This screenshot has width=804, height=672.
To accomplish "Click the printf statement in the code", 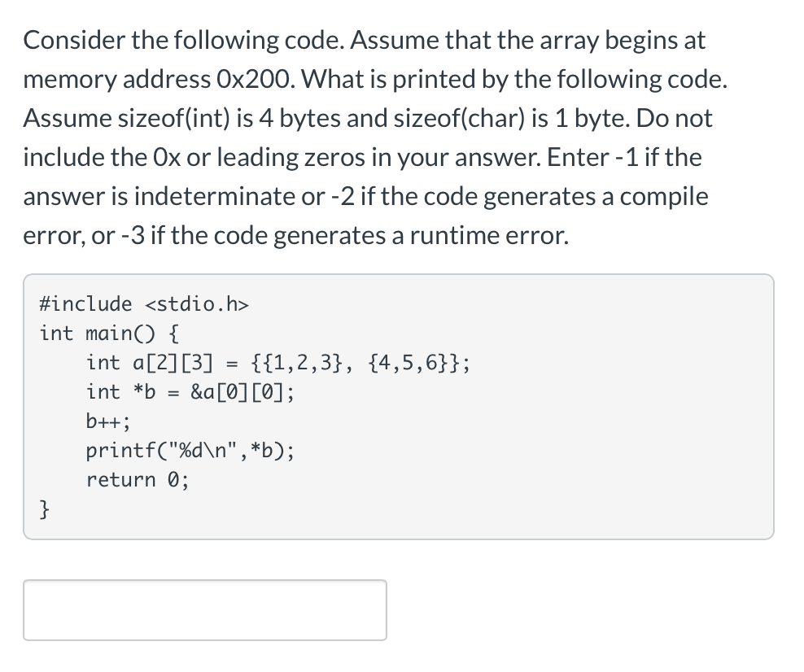I will [x=190, y=450].
